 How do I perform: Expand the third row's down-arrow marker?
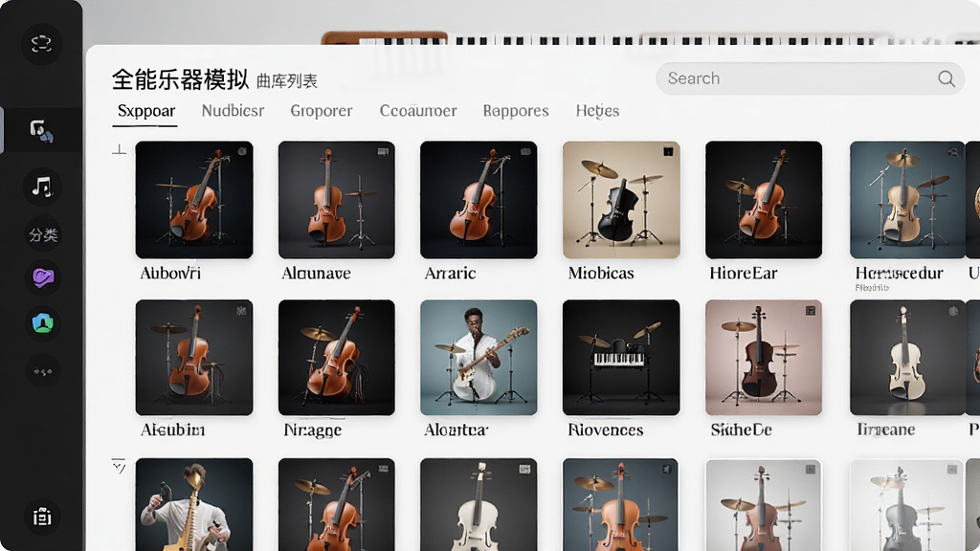(119, 466)
